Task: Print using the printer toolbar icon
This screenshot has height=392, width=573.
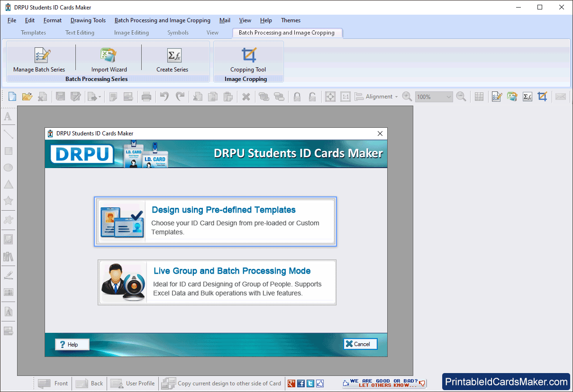Action: 146,97
